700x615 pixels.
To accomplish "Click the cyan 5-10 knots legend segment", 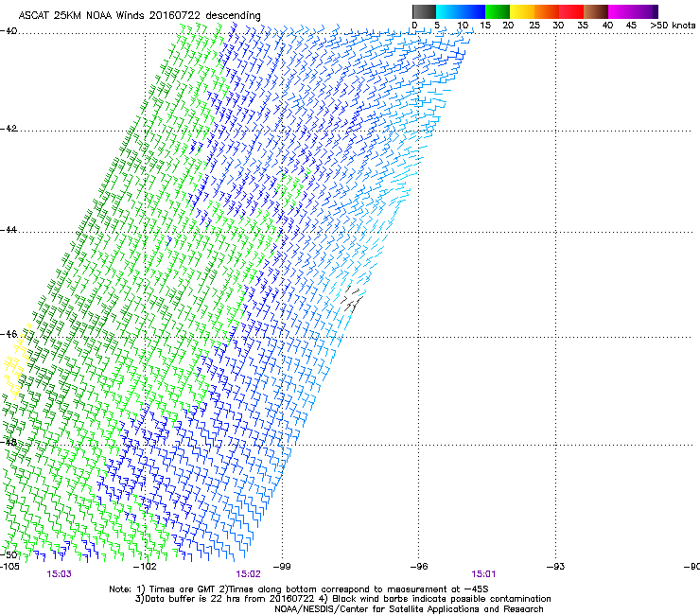I will click(x=447, y=11).
